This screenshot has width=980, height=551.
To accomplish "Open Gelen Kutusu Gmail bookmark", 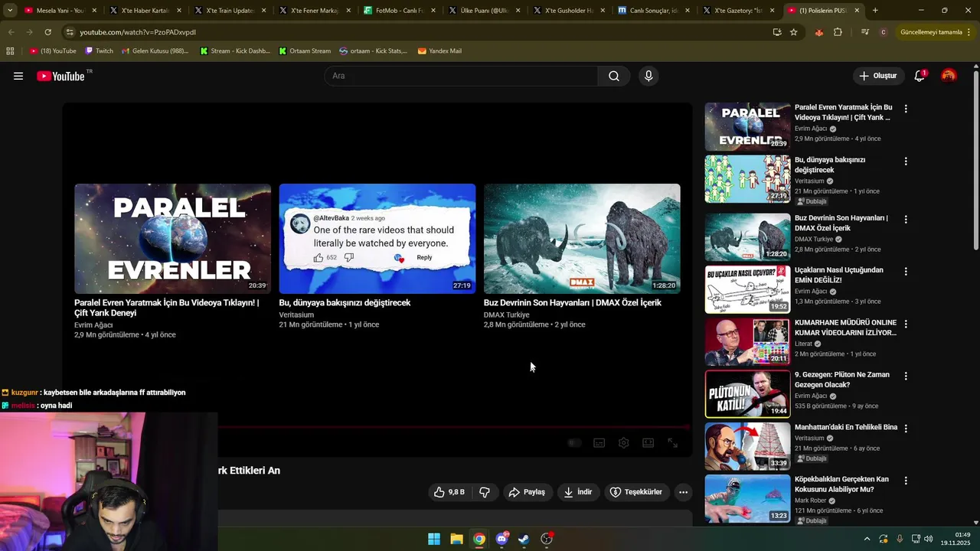I will pyautogui.click(x=155, y=51).
